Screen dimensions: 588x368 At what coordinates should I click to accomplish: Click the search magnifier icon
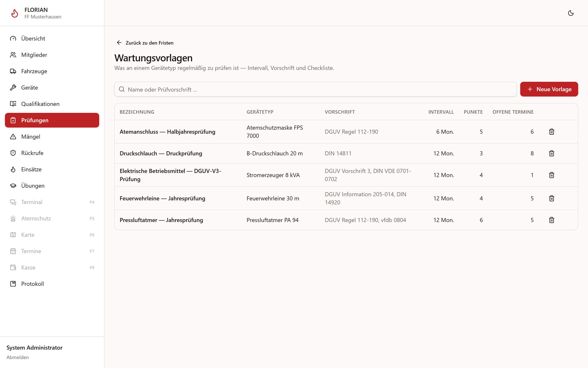click(x=122, y=89)
